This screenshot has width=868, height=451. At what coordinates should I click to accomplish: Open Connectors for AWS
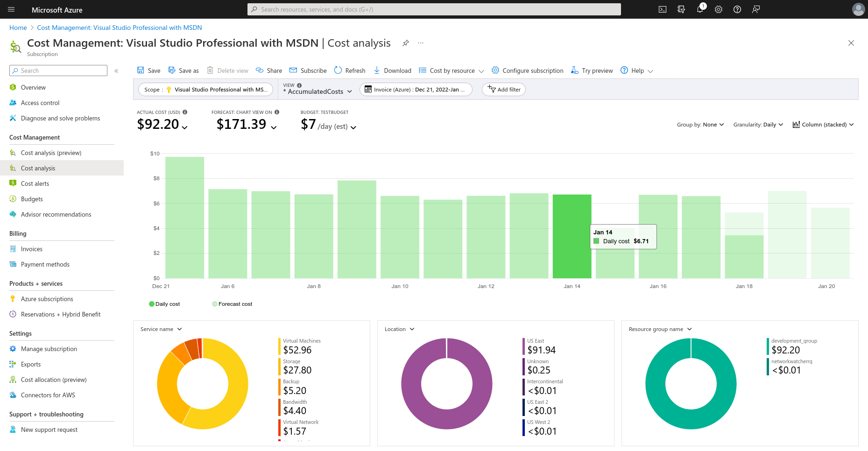[48, 395]
